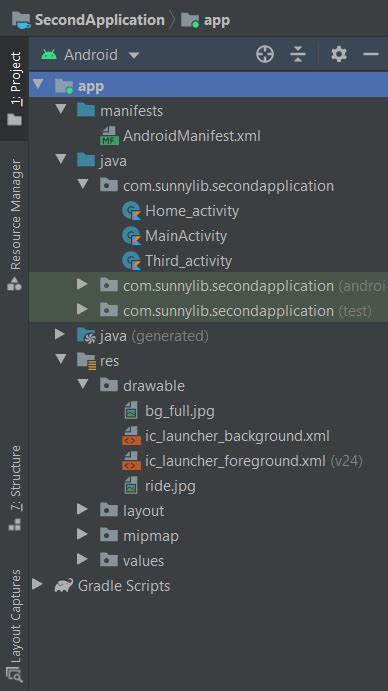Click the res resources folder icon

(x=86, y=361)
